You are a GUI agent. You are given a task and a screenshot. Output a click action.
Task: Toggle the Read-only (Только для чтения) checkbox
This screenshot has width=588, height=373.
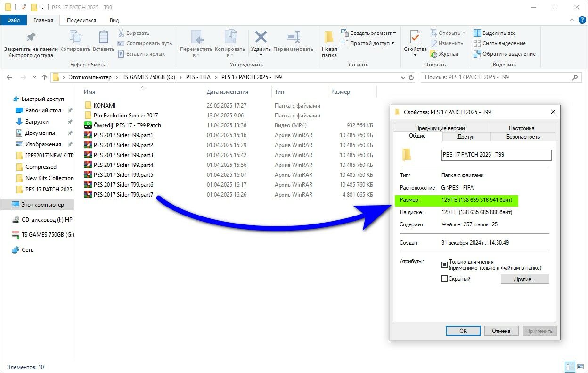[444, 265]
